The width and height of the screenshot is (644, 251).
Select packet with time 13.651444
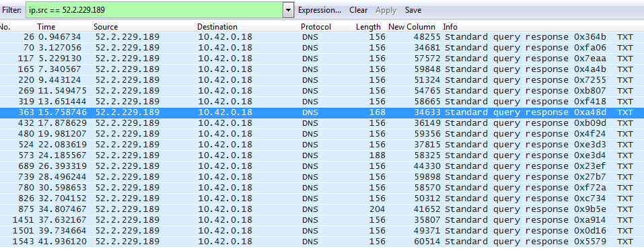322,102
